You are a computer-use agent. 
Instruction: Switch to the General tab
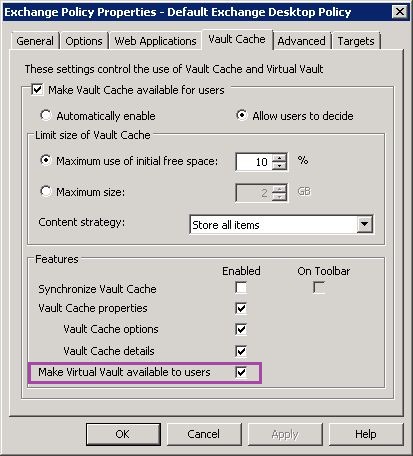35,41
